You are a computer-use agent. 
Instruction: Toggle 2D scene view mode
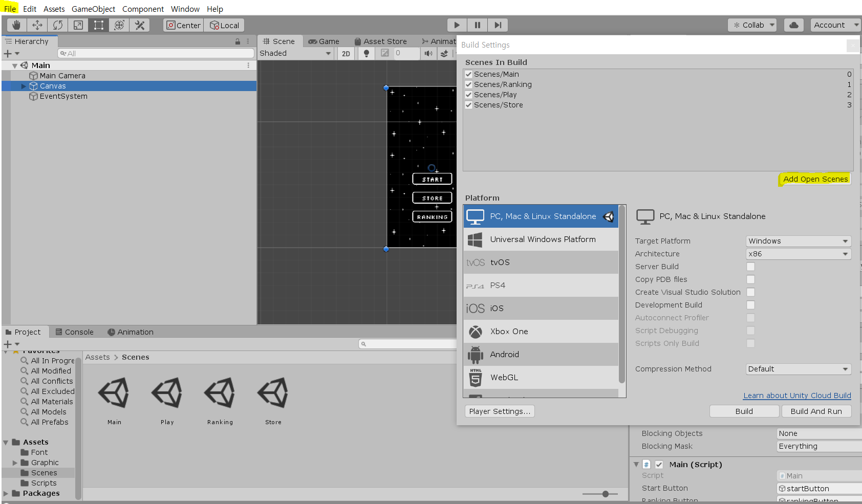tap(346, 53)
